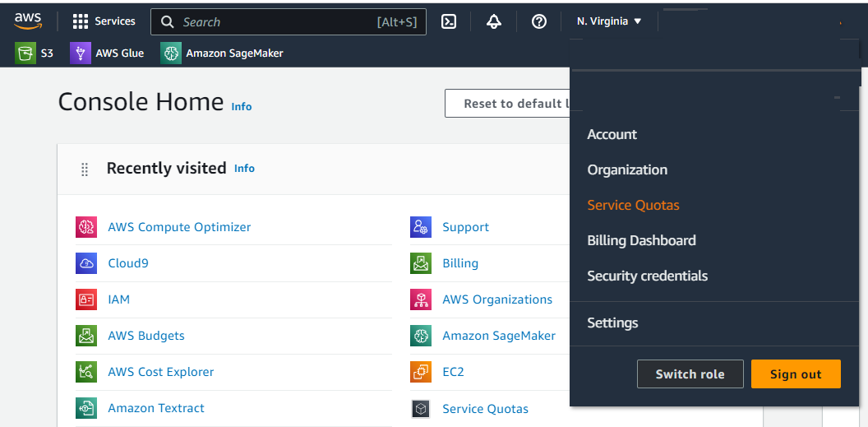This screenshot has width=868, height=427.
Task: Click the IAM service icon
Action: point(86,299)
